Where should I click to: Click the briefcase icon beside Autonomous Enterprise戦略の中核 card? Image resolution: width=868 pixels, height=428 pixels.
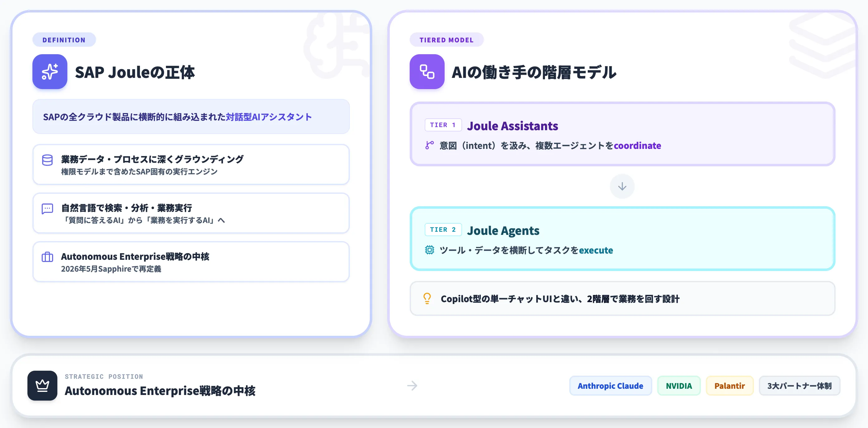(47, 257)
